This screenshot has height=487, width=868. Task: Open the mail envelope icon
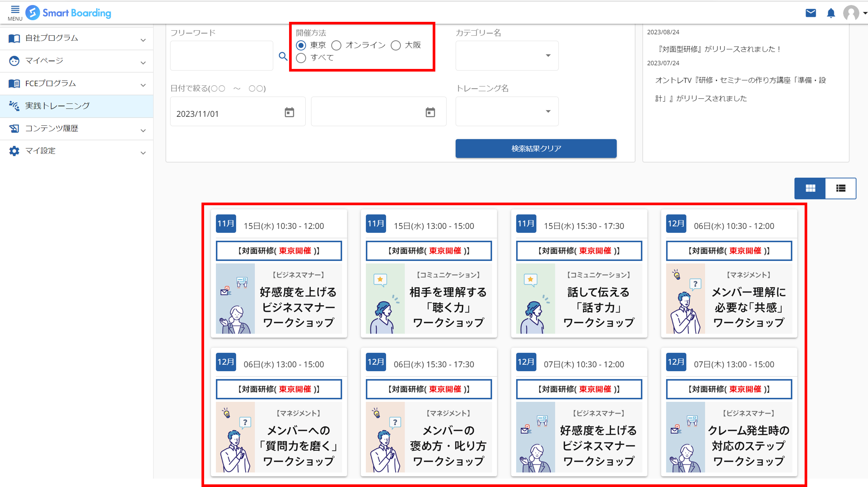click(810, 13)
